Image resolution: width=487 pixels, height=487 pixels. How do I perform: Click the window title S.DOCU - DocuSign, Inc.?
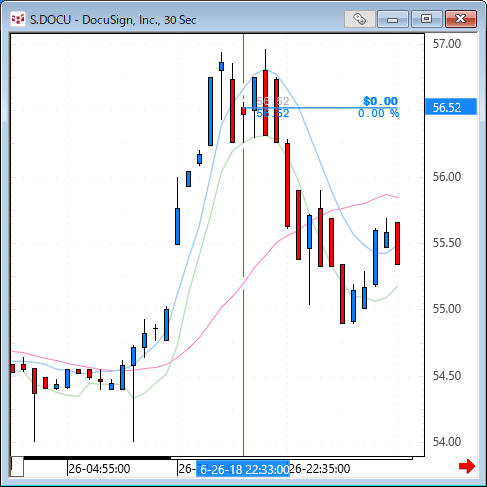tap(113, 20)
